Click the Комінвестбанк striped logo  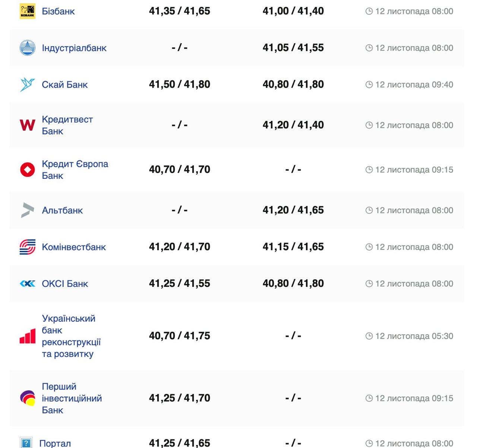[27, 247]
